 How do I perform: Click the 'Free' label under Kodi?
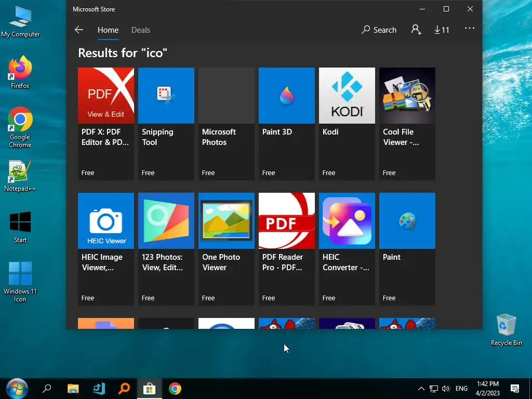(x=329, y=172)
